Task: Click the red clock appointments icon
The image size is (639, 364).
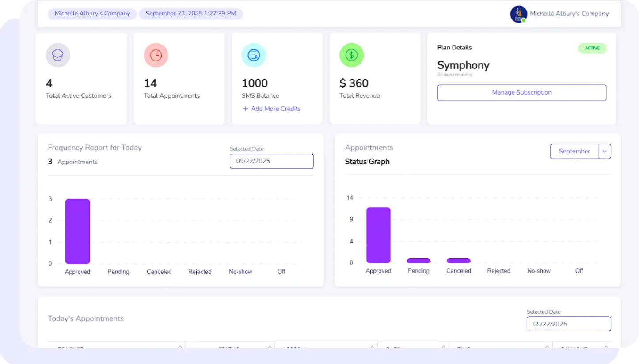Action: [156, 55]
